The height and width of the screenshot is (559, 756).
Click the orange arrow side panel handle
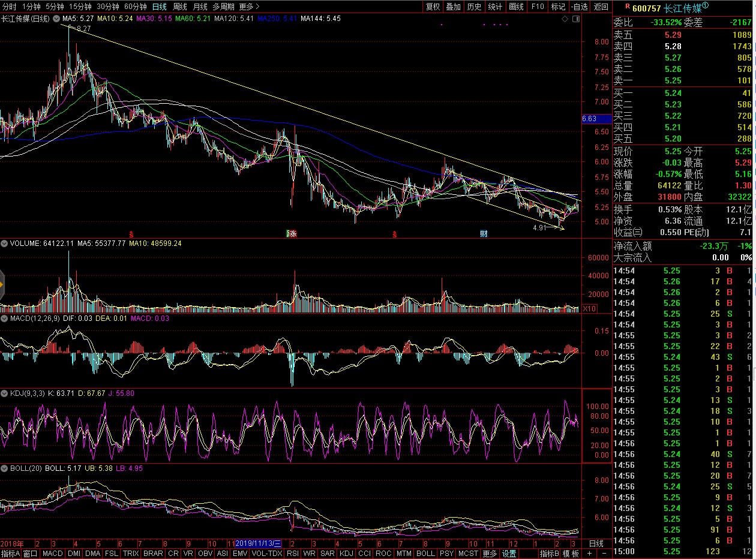(x=2, y=284)
